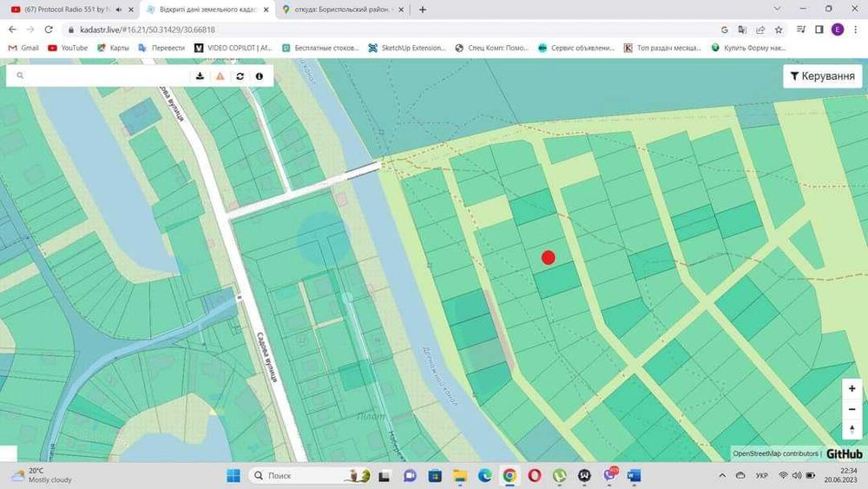The height and width of the screenshot is (489, 868).
Task: Open uTorrent from taskbar
Action: click(x=560, y=476)
